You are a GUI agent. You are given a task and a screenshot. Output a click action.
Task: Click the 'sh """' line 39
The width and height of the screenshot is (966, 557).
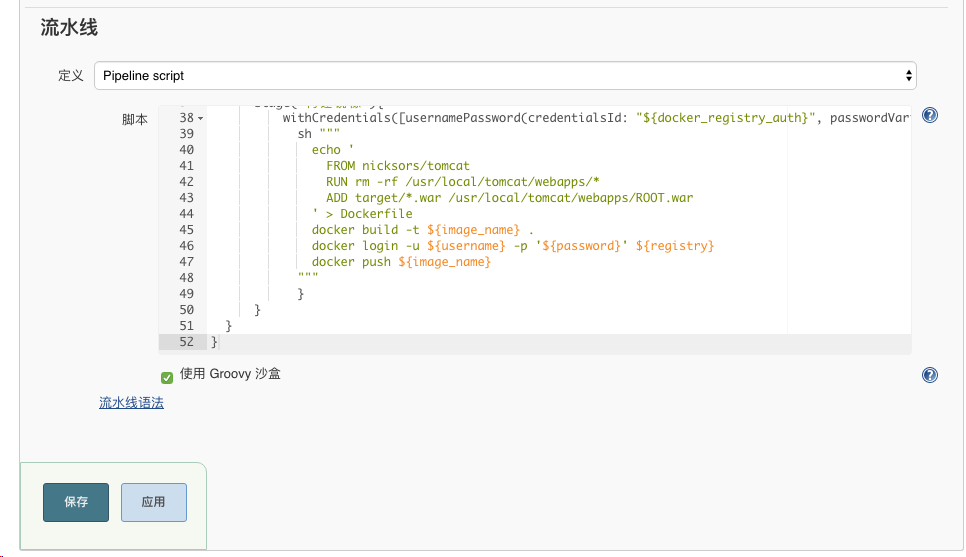(319, 134)
